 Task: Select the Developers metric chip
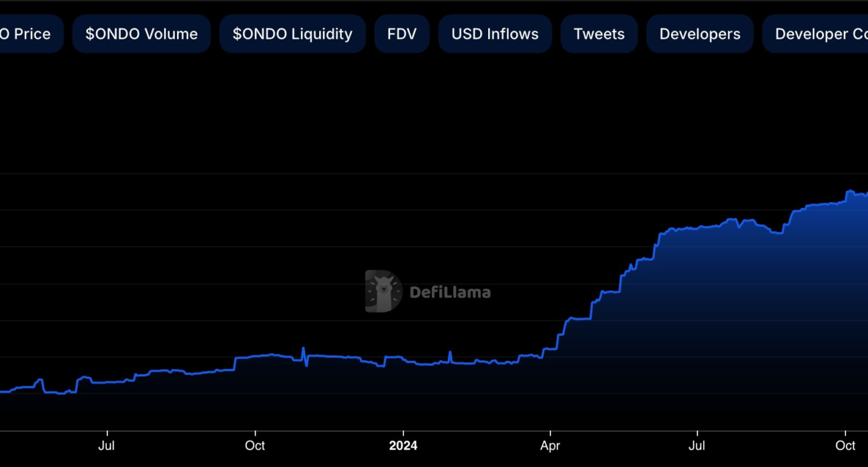(x=700, y=34)
